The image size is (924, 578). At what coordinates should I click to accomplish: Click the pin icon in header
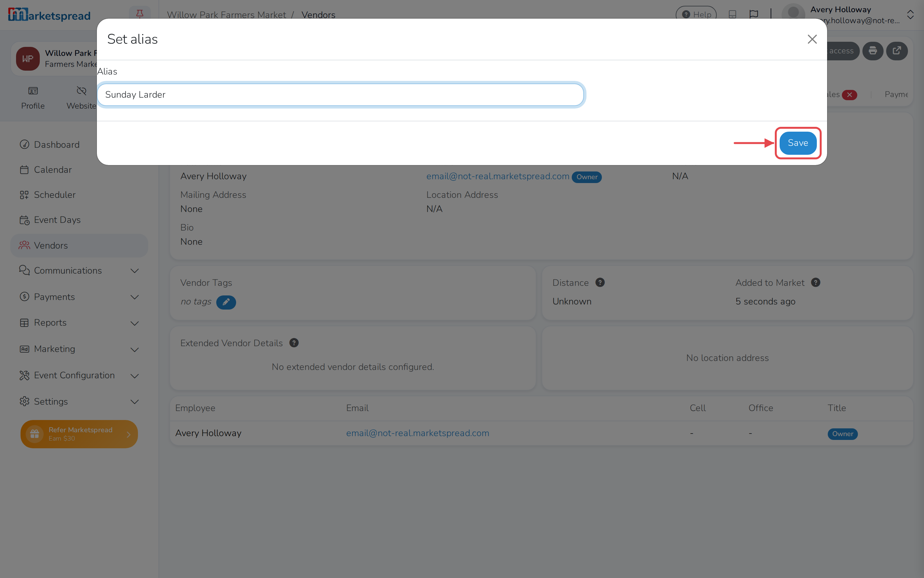tap(140, 13)
